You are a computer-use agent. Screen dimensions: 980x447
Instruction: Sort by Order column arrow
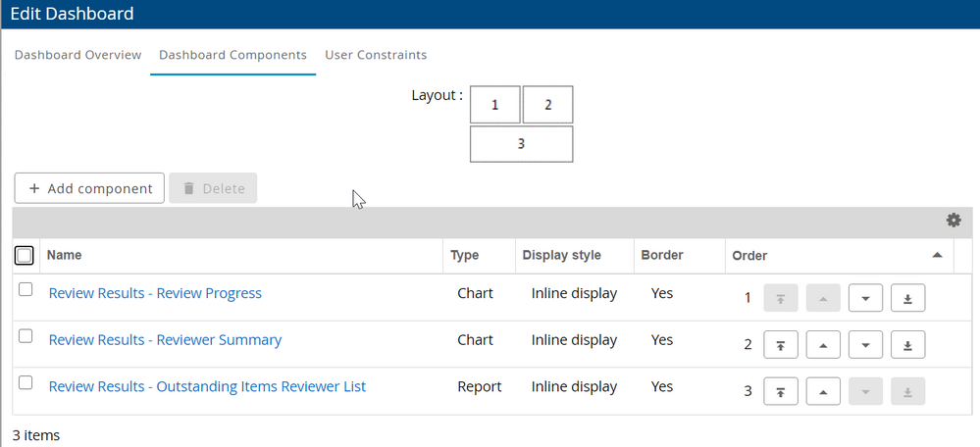coord(937,255)
